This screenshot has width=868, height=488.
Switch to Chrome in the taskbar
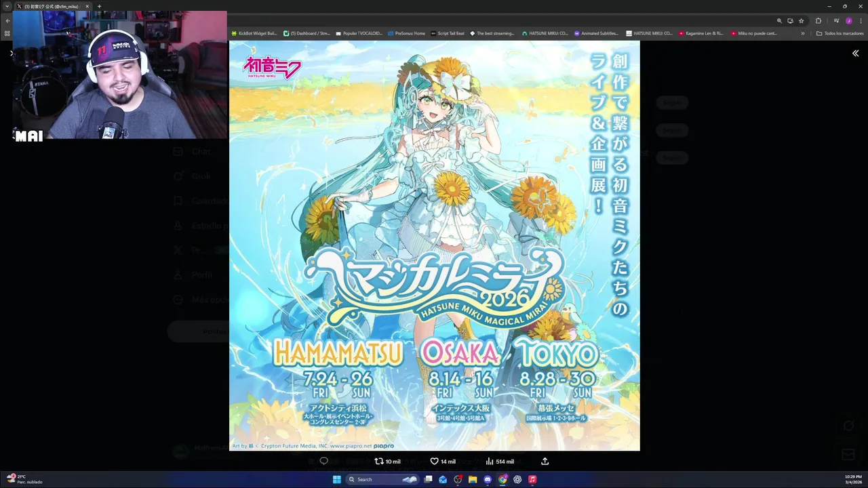point(502,479)
